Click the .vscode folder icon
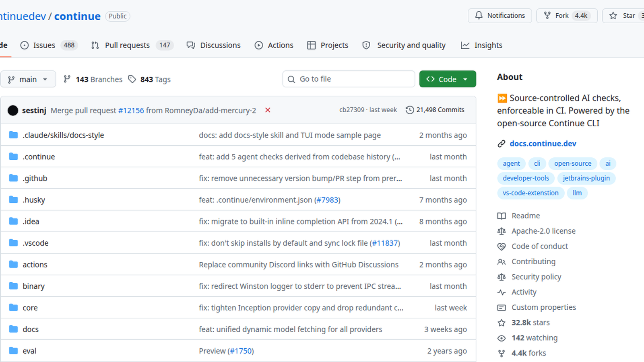The height and width of the screenshot is (362, 644). 13,243
